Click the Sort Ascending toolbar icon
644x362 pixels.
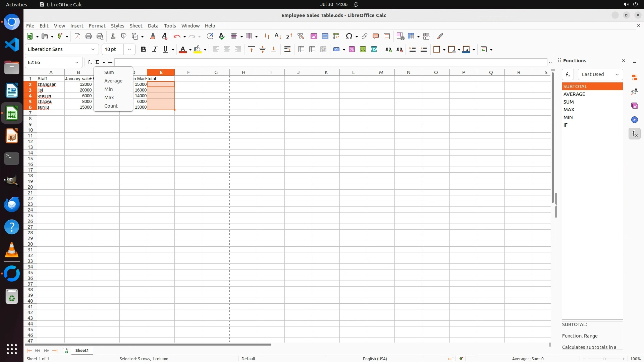(278, 36)
